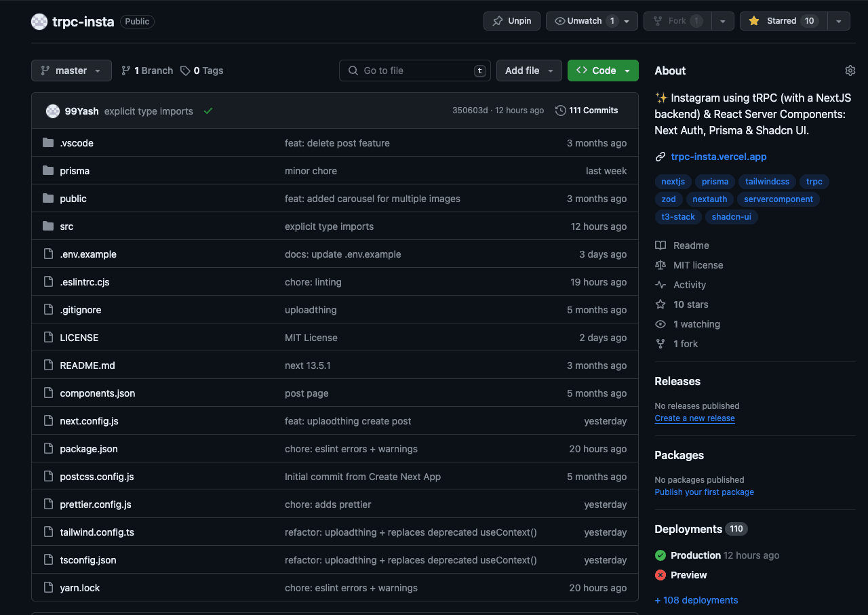The image size is (868, 615).
Task: Open the Releases section heading
Action: [677, 381]
